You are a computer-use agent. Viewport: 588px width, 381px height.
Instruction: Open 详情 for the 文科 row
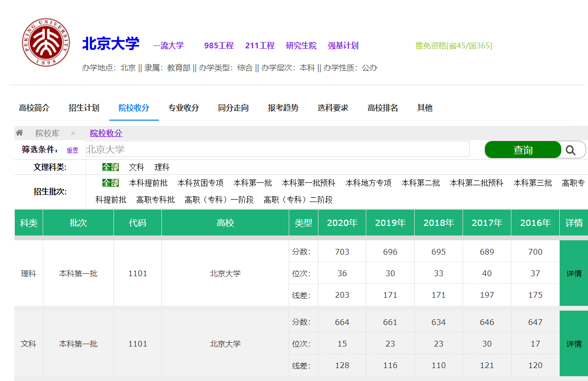click(574, 344)
